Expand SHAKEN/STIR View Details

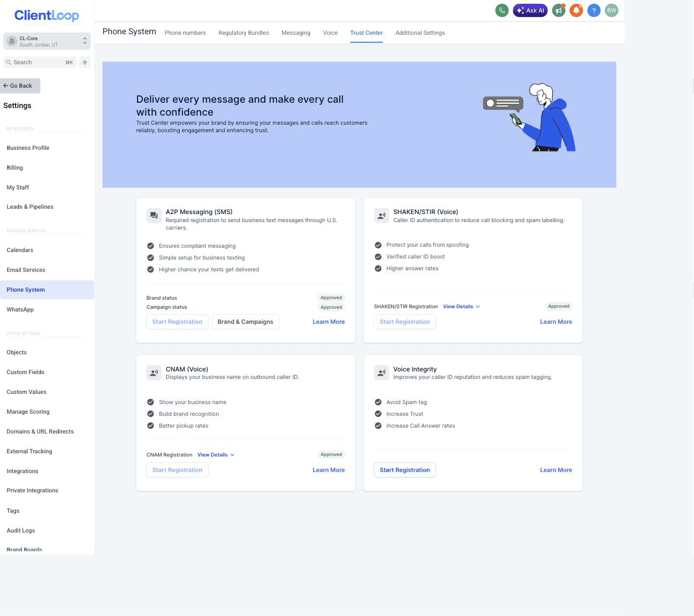point(461,307)
